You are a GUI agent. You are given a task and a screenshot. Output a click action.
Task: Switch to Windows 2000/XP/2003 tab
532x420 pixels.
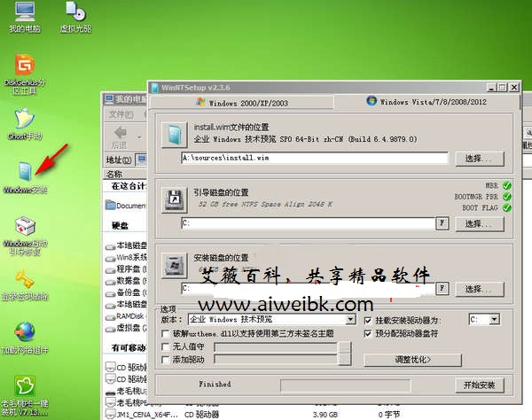coord(241,103)
